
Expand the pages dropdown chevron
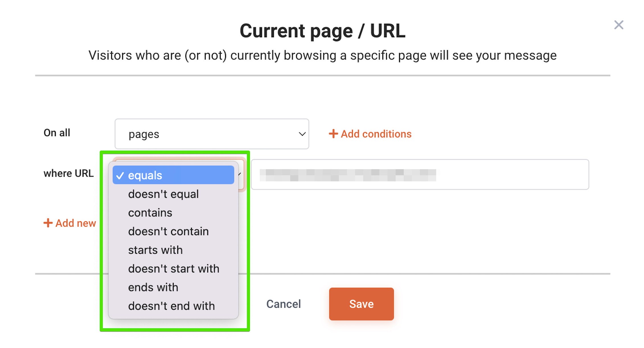pyautogui.click(x=302, y=134)
